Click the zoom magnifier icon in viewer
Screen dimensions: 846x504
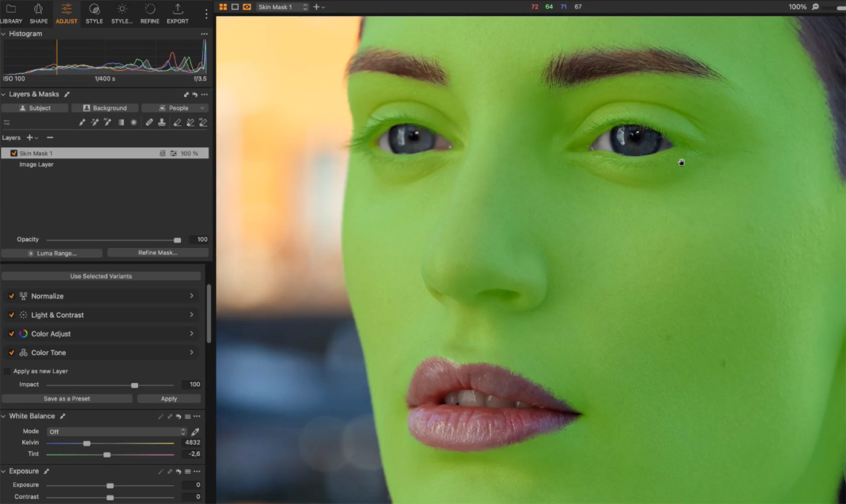(815, 7)
